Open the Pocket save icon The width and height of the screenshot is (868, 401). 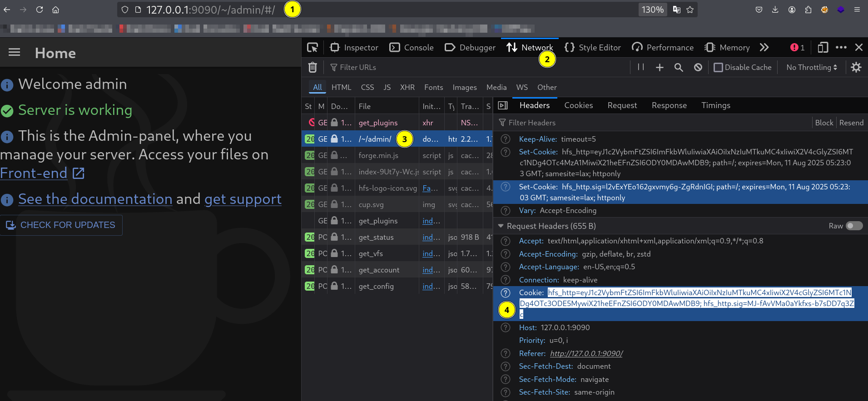pos(759,10)
